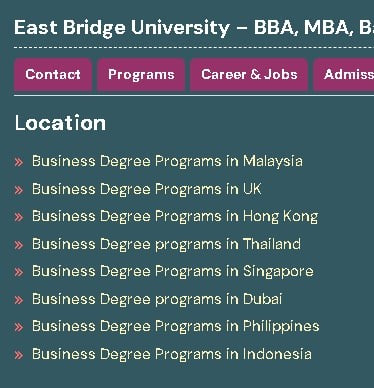Open Business Degree Programs in Indonesia
This screenshot has height=388, width=374.
click(x=172, y=354)
